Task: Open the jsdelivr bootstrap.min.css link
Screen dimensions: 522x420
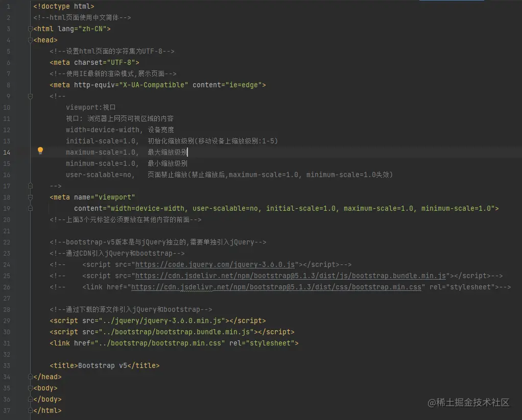Action: coord(276,287)
